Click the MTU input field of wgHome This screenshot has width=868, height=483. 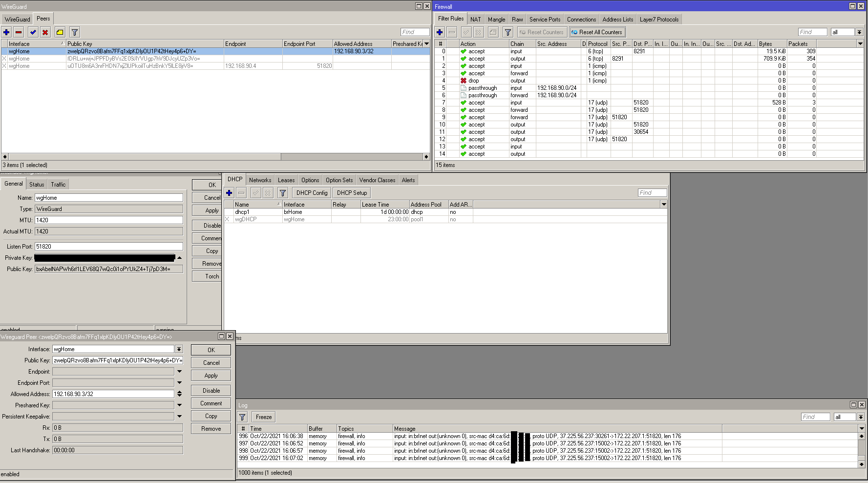pos(109,220)
